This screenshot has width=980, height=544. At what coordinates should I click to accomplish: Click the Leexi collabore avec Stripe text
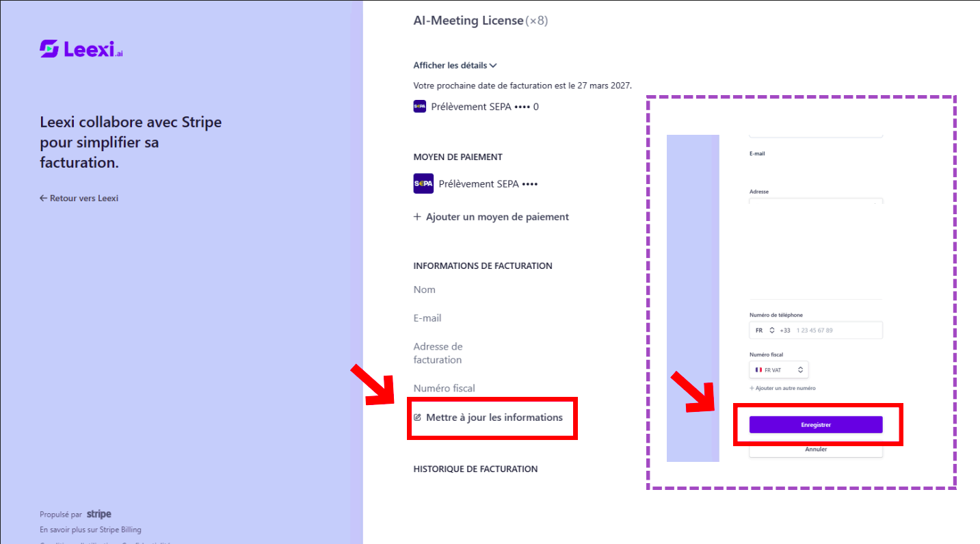pos(131,143)
